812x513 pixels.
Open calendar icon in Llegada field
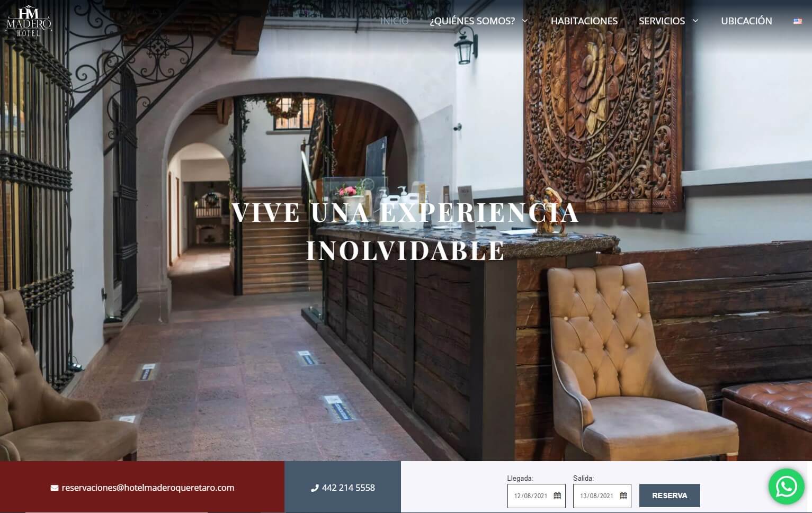pyautogui.click(x=557, y=496)
